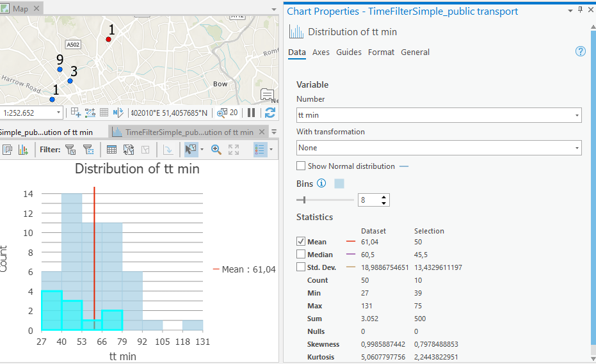Check the Median statistic checkbox
The image size is (596, 364).
301,255
